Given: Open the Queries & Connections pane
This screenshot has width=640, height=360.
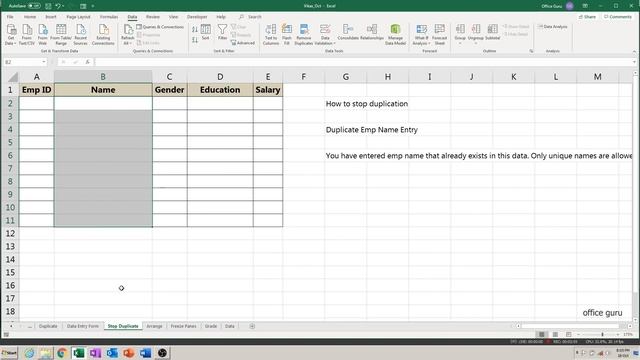Looking at the screenshot, I should click(x=160, y=27).
